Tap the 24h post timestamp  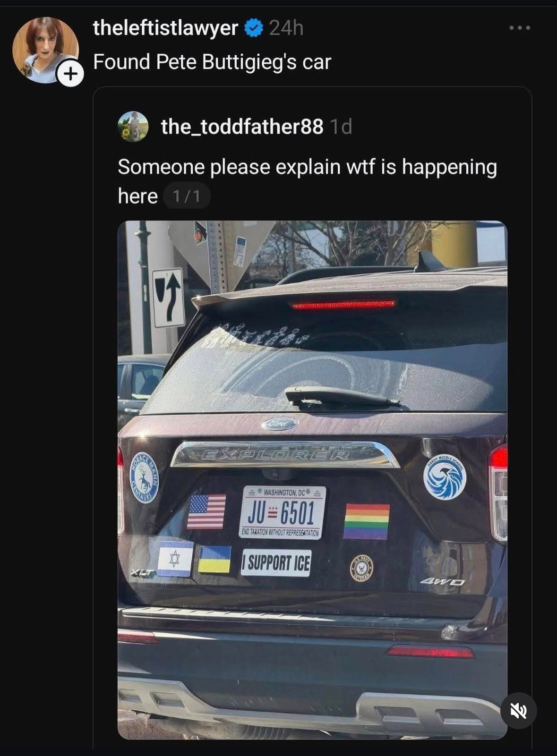click(286, 28)
